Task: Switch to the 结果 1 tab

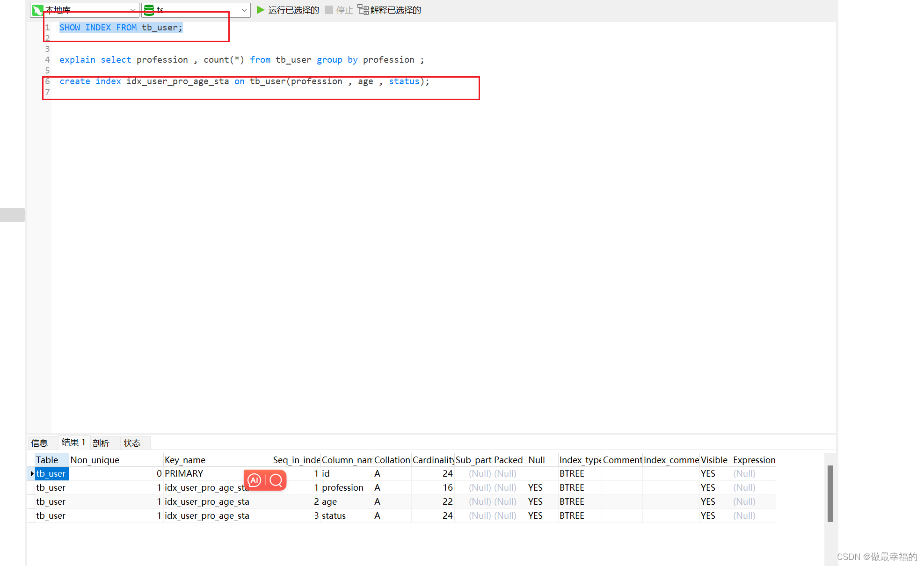Action: click(73, 442)
